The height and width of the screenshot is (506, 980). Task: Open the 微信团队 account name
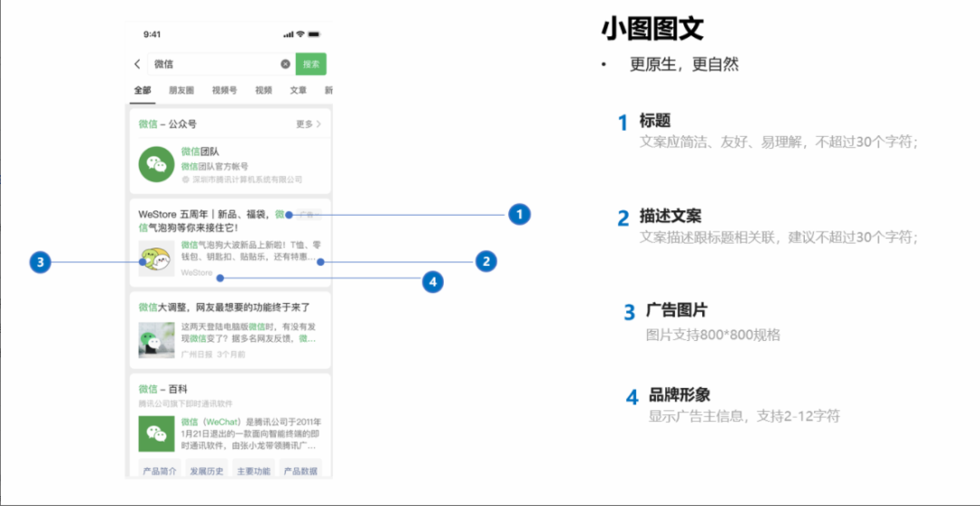(x=200, y=151)
